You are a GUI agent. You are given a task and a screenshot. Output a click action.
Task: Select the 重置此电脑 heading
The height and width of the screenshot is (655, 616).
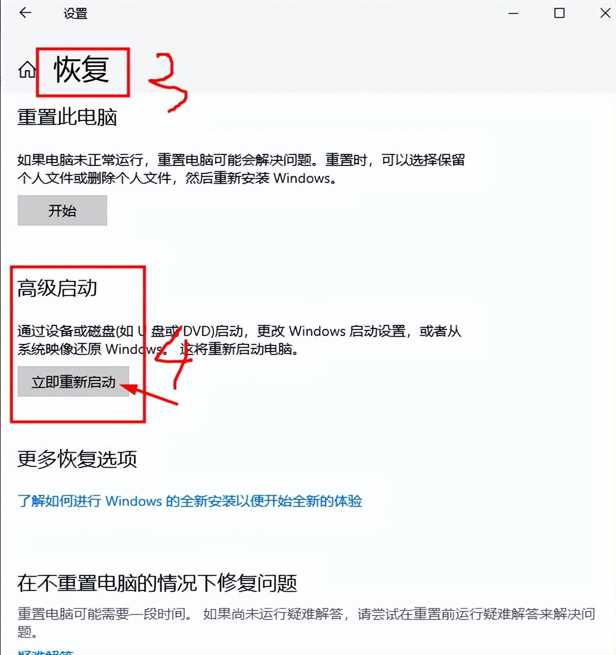coord(67,117)
